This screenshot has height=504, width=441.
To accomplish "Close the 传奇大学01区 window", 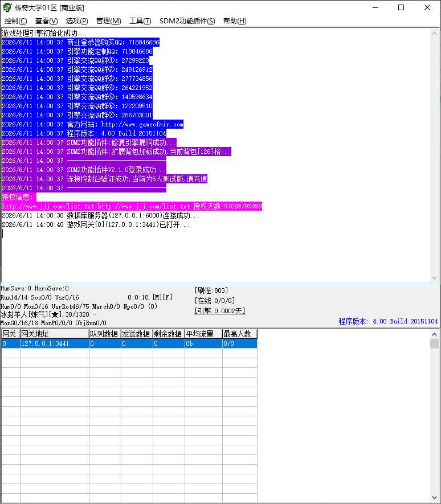I will click(427, 7).
